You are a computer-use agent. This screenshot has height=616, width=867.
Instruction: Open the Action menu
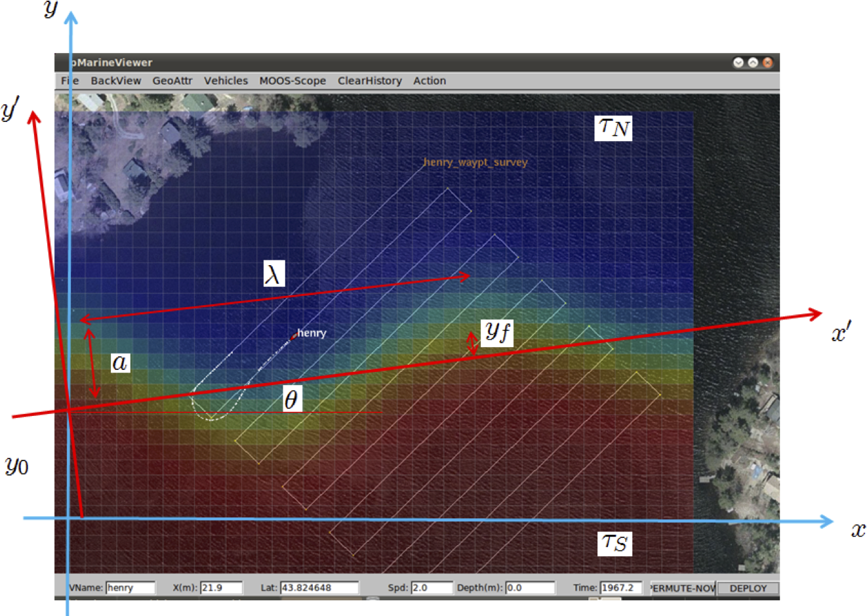(430, 81)
